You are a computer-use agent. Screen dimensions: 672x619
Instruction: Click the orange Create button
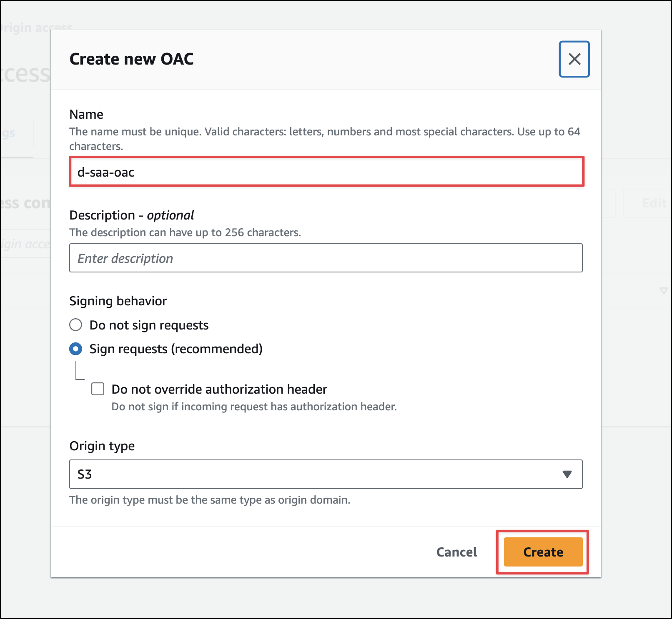pyautogui.click(x=543, y=552)
